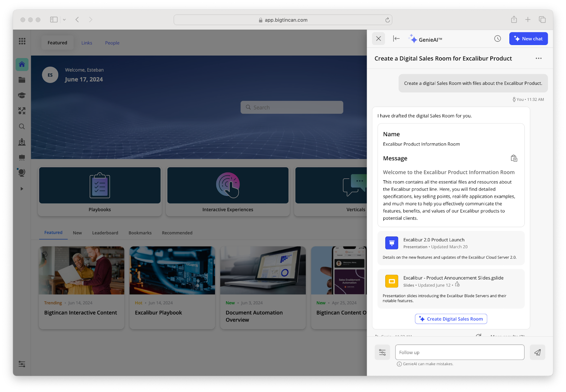Viewport: 566px width, 392px height.
Task: Open GenieAI chat history clock
Action: (x=497, y=39)
